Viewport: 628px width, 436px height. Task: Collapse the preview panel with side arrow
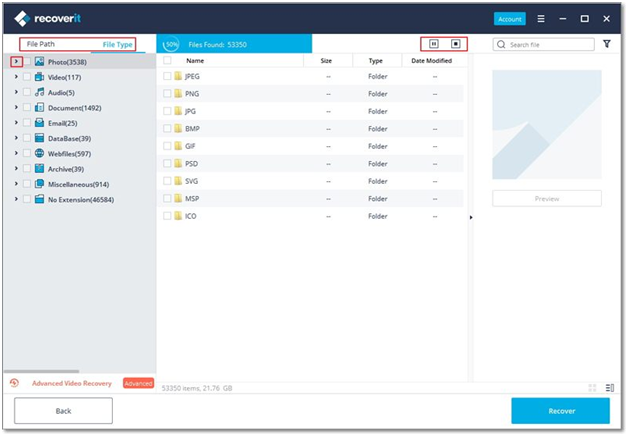(470, 217)
